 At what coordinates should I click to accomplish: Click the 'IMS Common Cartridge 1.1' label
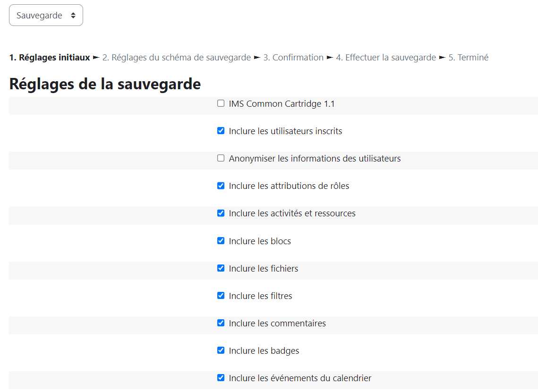pyautogui.click(x=282, y=103)
